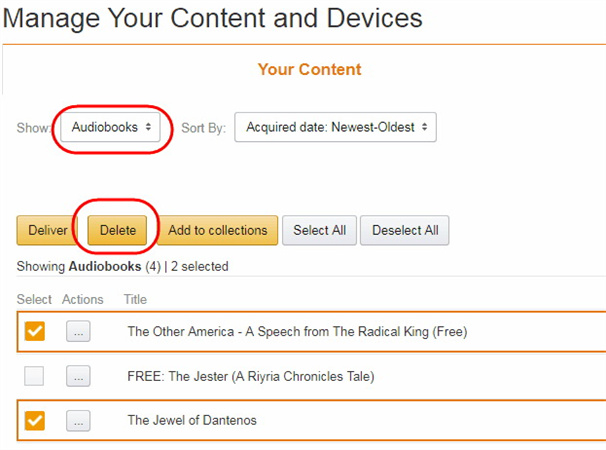This screenshot has height=450, width=606.
Task: Click the Select All button
Action: [319, 230]
